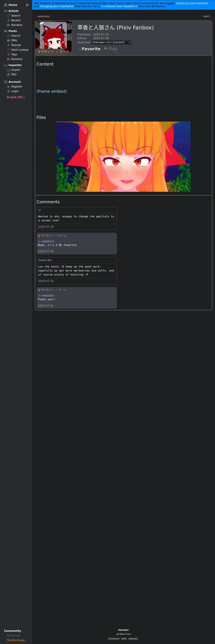Open the artist name under avatar
215x644 pixels.
click(53, 51)
